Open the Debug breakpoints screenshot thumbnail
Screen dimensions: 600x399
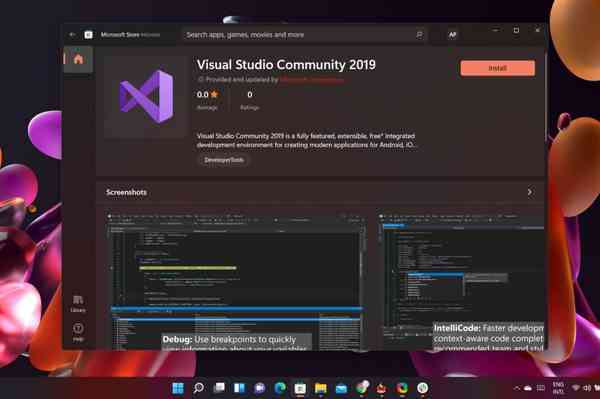point(236,282)
